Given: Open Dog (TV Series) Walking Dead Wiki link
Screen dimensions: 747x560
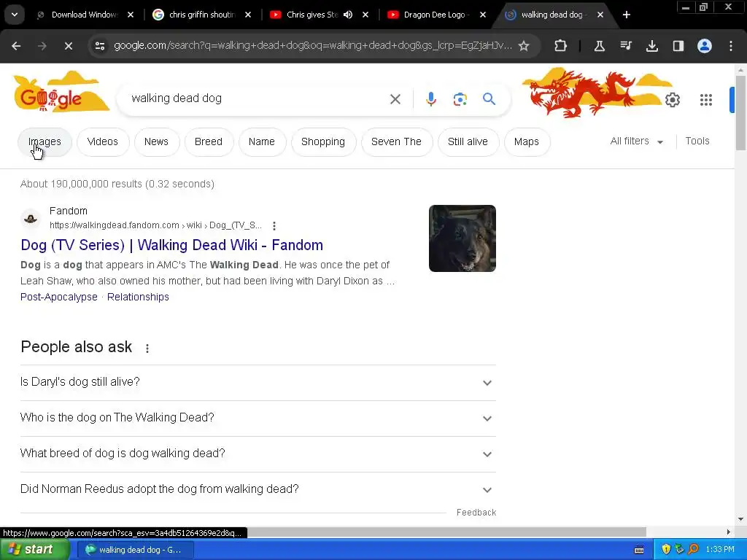Looking at the screenshot, I should click(171, 245).
